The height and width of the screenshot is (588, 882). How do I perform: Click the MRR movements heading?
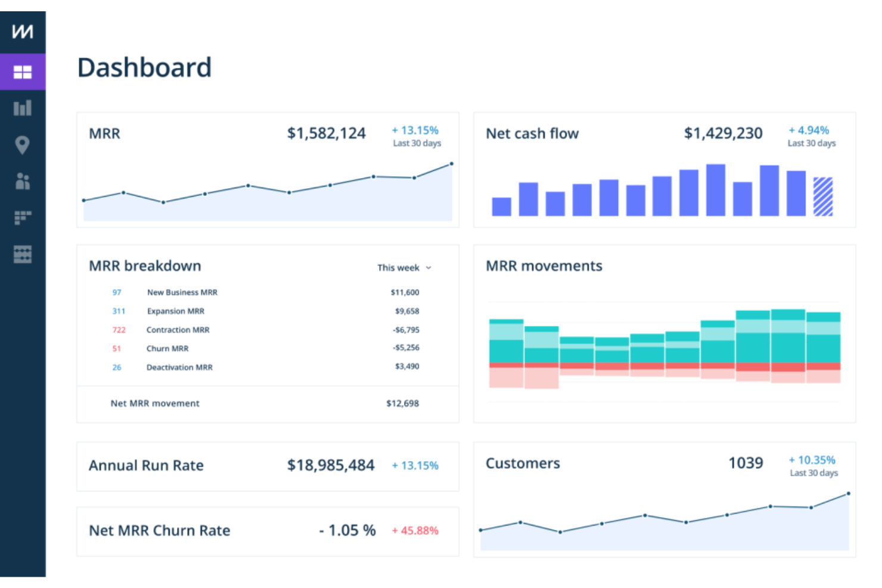click(544, 266)
